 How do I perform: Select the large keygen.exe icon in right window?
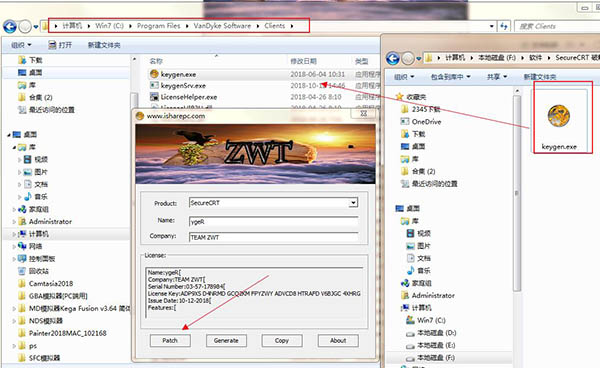point(559,117)
